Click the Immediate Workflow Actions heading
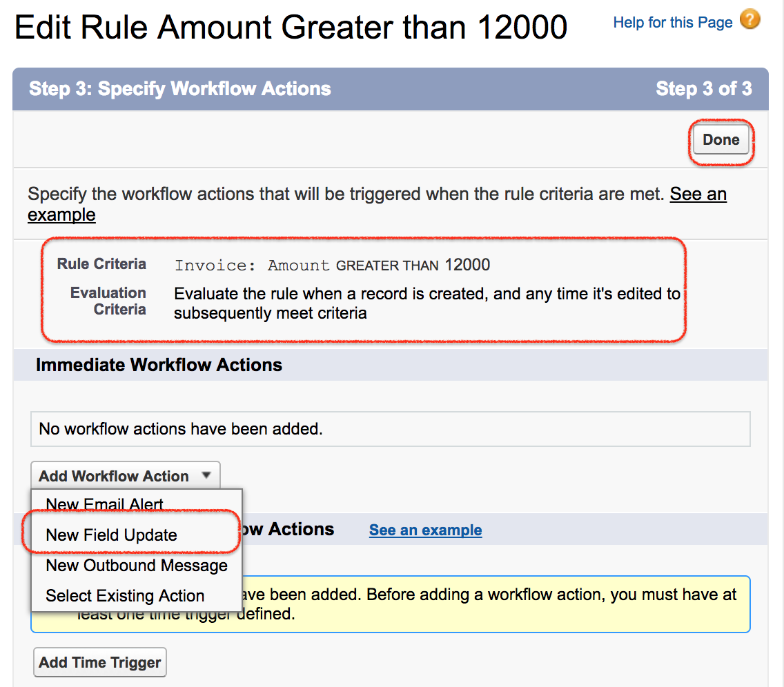This screenshot has width=784, height=687. [159, 365]
